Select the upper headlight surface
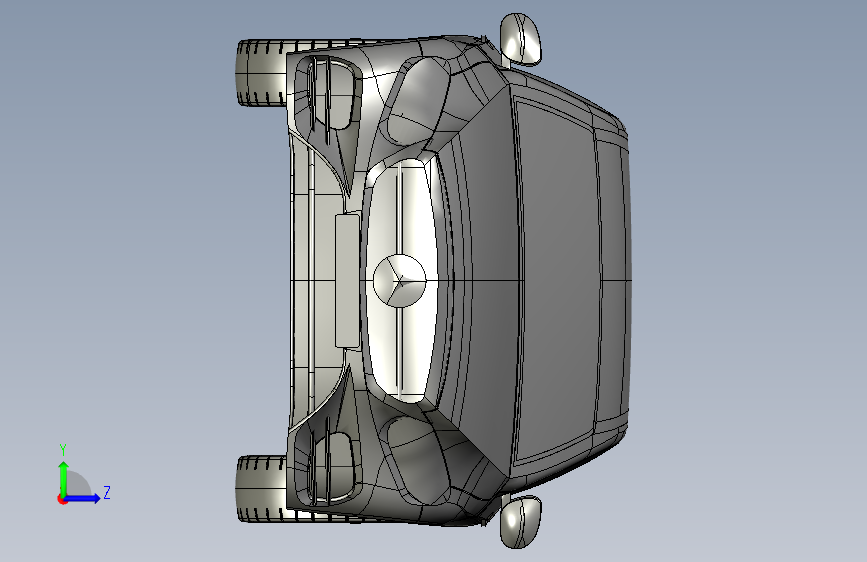Image resolution: width=867 pixels, height=562 pixels. [417, 101]
